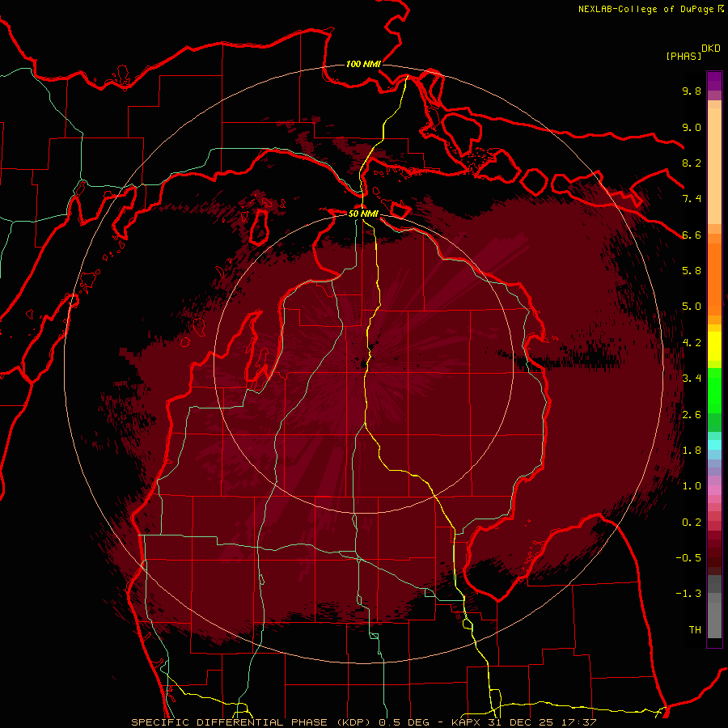Image resolution: width=728 pixels, height=728 pixels.
Task: Click the 100 NMI range ring label
Action: pyautogui.click(x=363, y=64)
